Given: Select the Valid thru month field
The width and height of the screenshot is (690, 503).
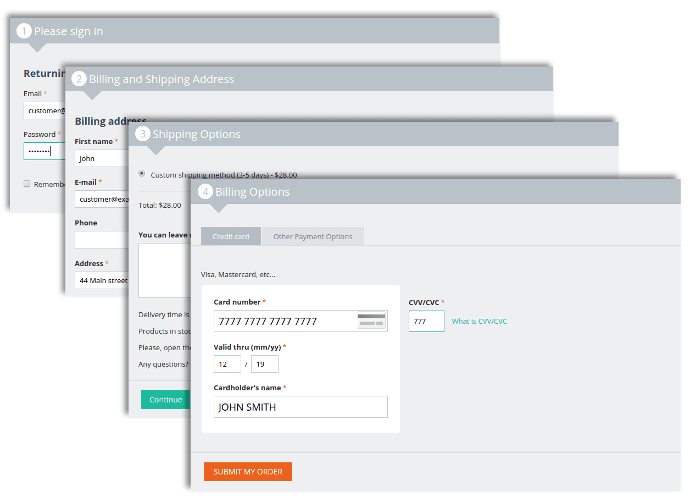Looking at the screenshot, I should (227, 364).
